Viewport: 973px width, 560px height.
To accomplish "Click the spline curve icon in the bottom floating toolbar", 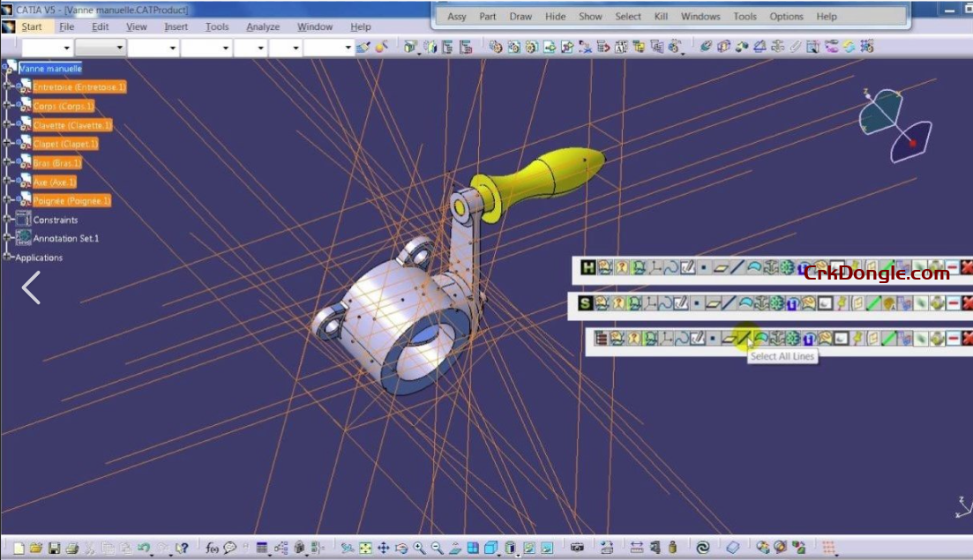I will point(681,338).
